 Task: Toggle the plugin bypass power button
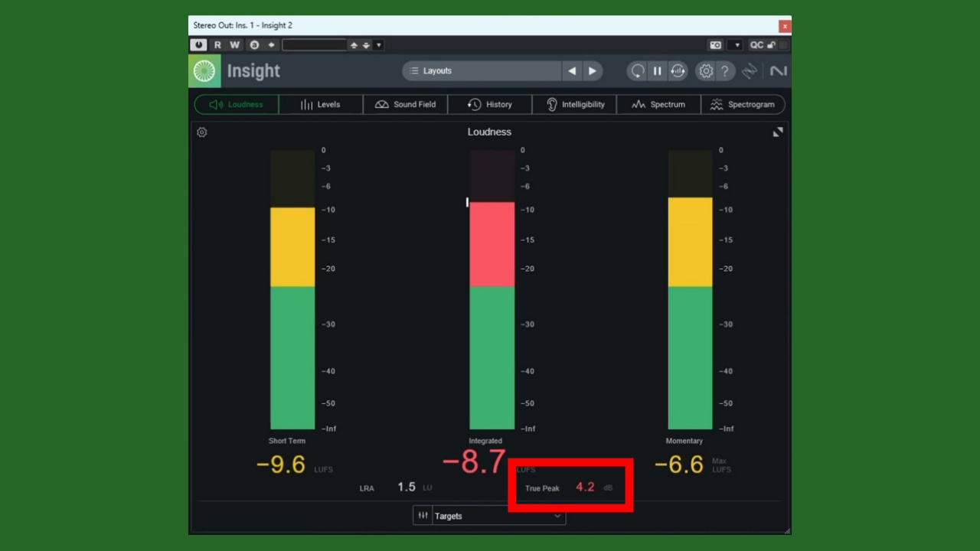click(x=199, y=45)
